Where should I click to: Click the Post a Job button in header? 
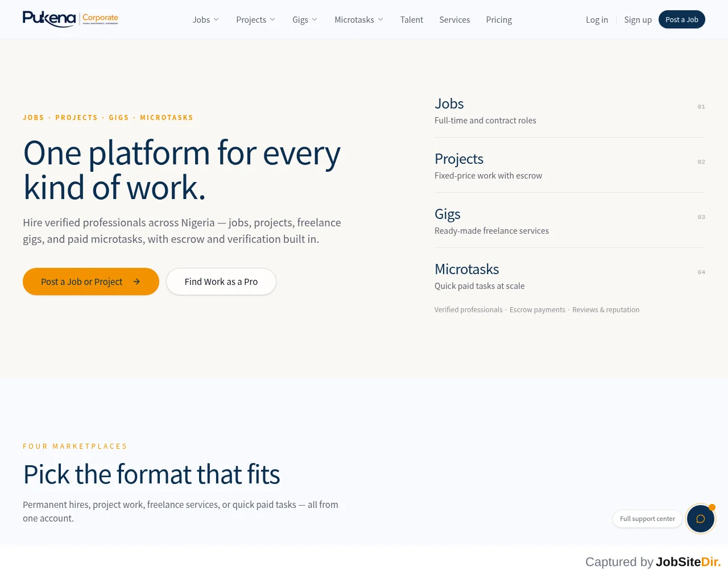682,19
